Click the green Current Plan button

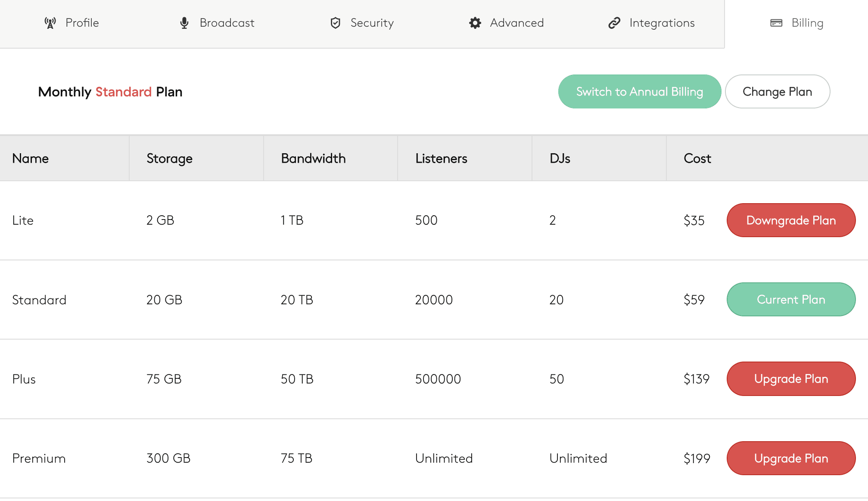click(x=791, y=300)
